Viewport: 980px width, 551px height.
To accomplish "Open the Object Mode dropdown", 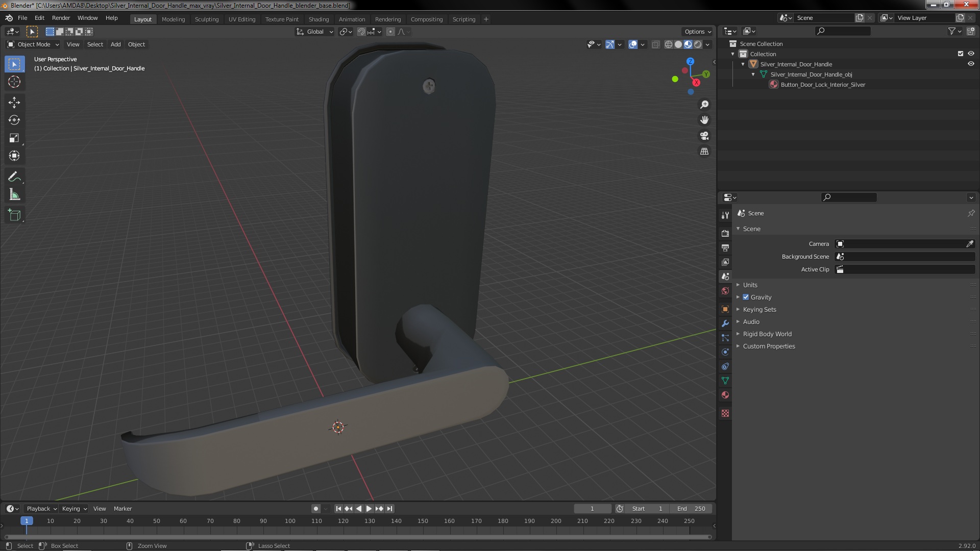I will click(33, 44).
